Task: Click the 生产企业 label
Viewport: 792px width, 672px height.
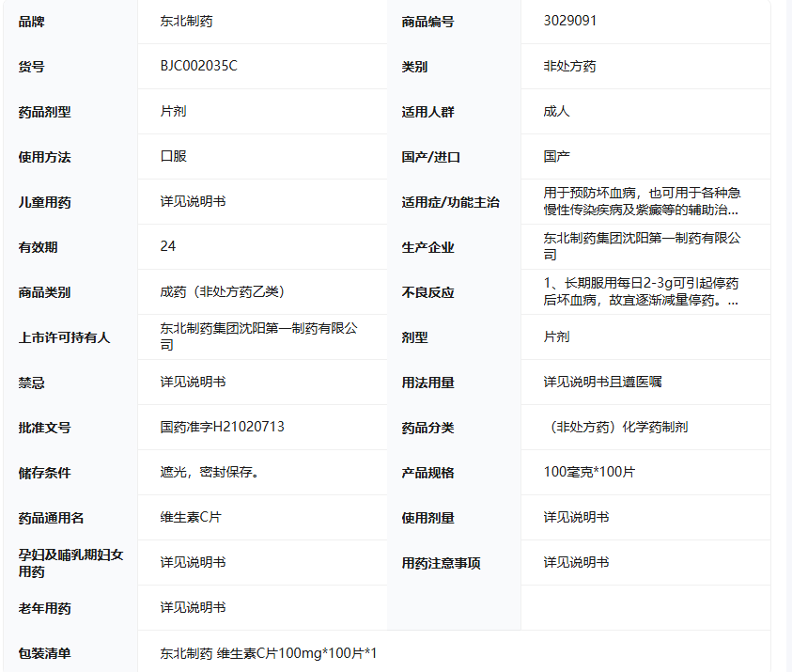Action: [x=427, y=247]
